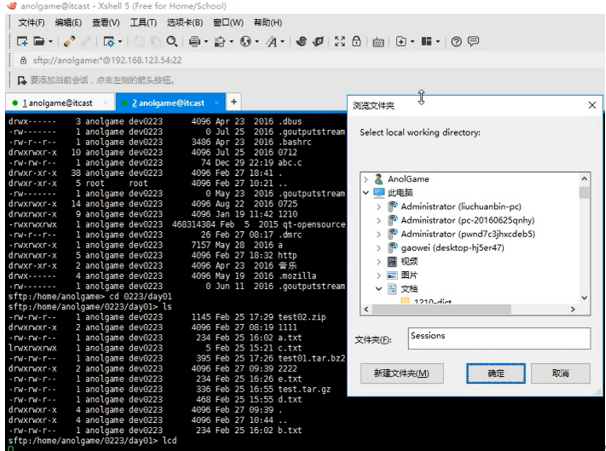The height and width of the screenshot is (451, 606).
Task: Open the 查看(V) menu
Action: pos(106,22)
